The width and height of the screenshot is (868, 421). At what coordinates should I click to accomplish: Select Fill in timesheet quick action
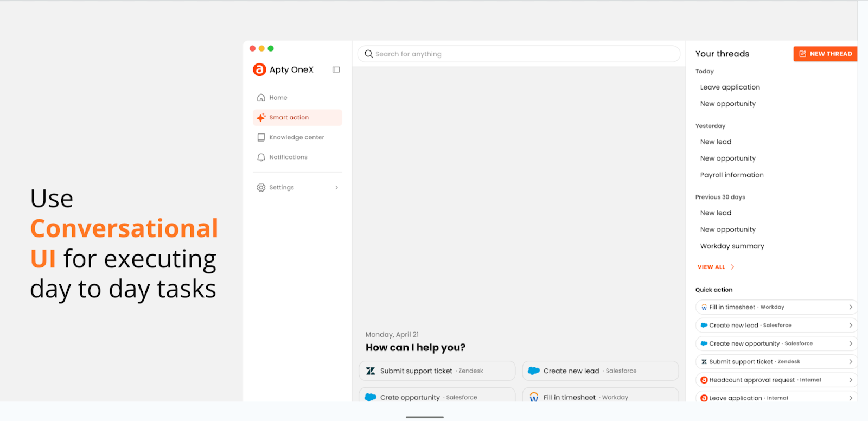pyautogui.click(x=776, y=307)
